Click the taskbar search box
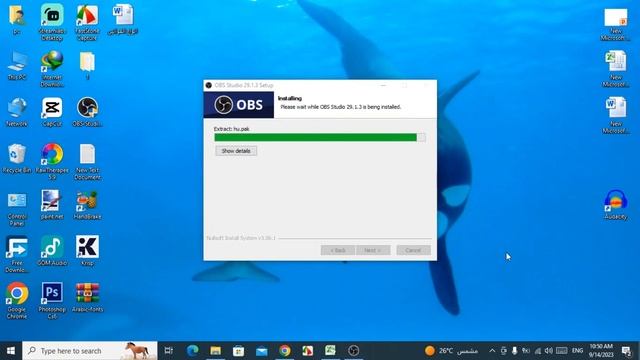This screenshot has height=360, width=640. click(90, 351)
